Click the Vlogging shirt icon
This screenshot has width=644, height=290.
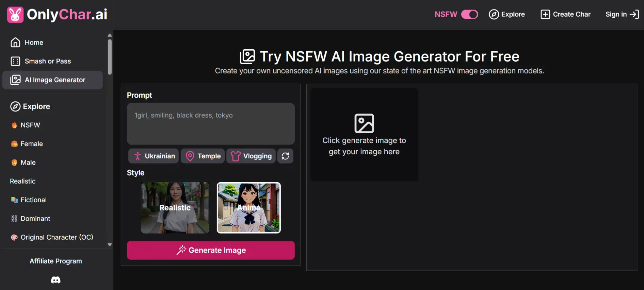(236, 156)
